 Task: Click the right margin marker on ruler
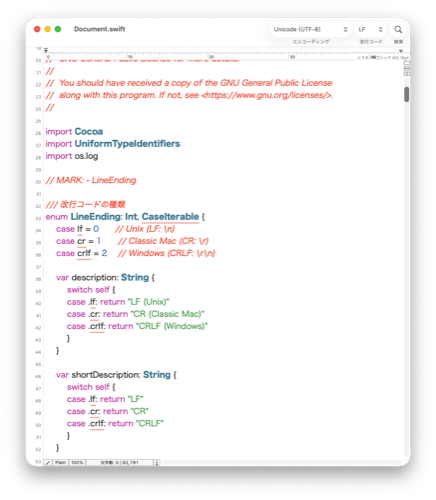(401, 51)
